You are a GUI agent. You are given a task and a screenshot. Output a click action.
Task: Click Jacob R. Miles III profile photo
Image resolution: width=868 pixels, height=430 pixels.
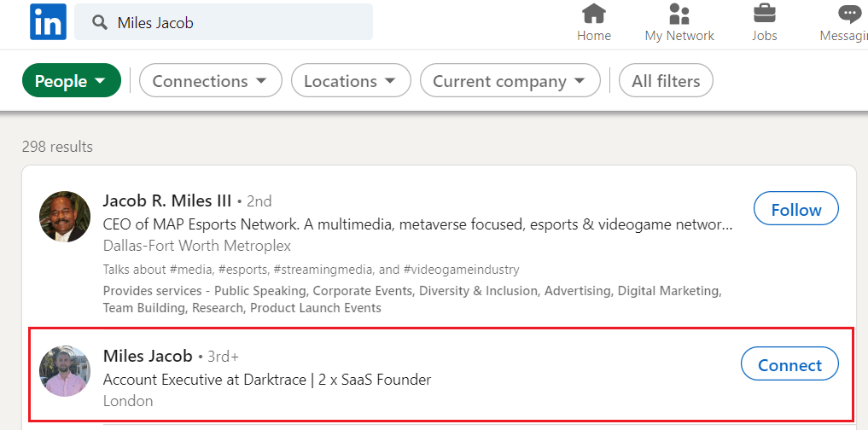tap(65, 217)
